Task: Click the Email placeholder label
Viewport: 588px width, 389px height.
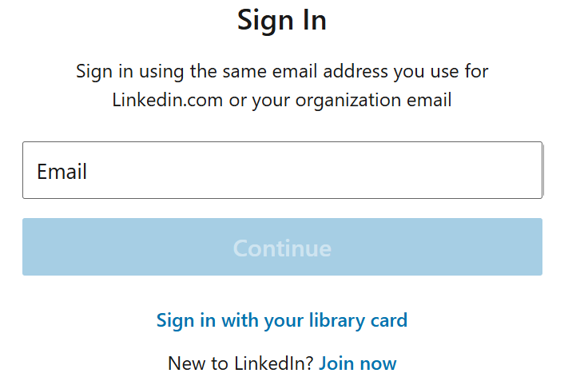Action: pos(62,171)
